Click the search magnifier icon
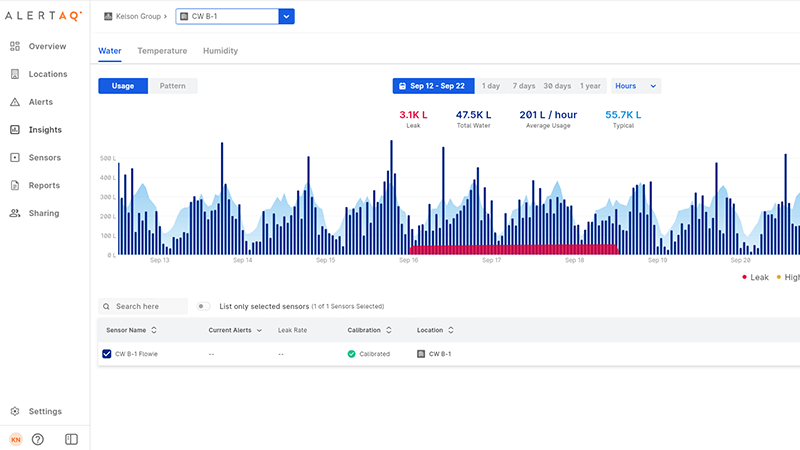Image resolution: width=800 pixels, height=450 pixels. click(106, 307)
